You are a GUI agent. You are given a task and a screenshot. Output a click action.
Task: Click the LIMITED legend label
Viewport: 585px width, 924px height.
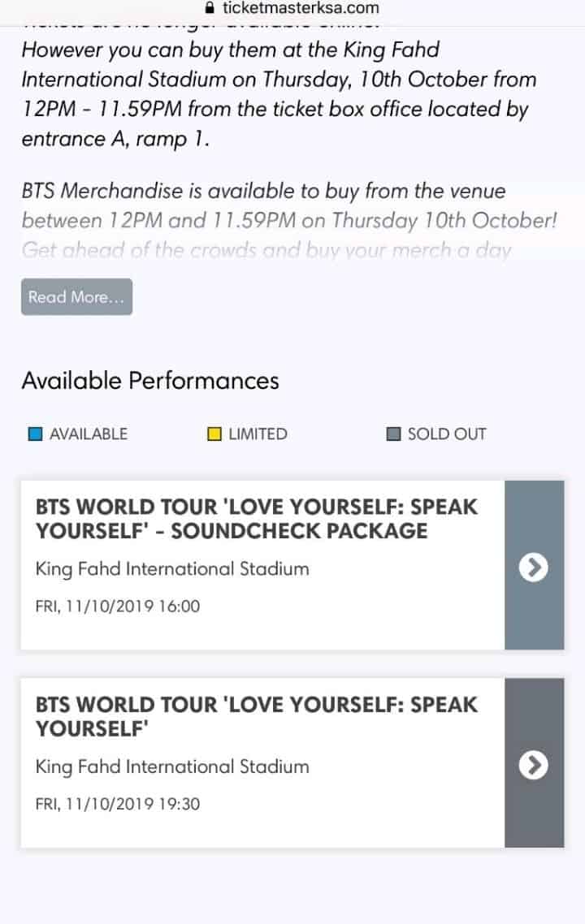coord(258,434)
